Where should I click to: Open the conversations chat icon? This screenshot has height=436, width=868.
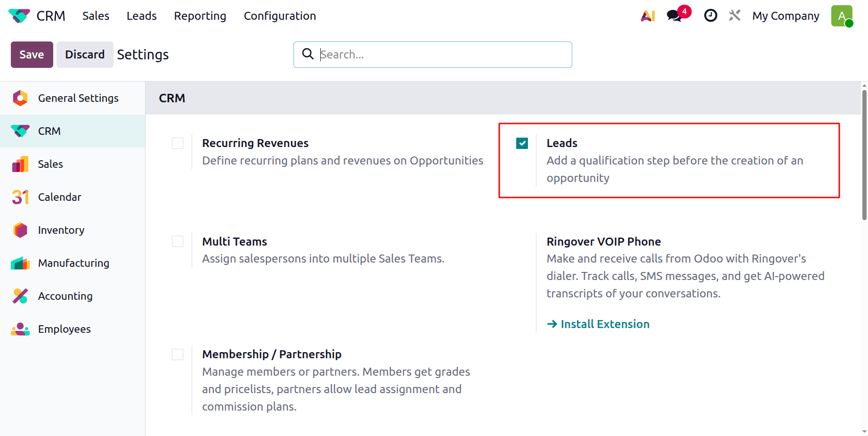click(674, 16)
